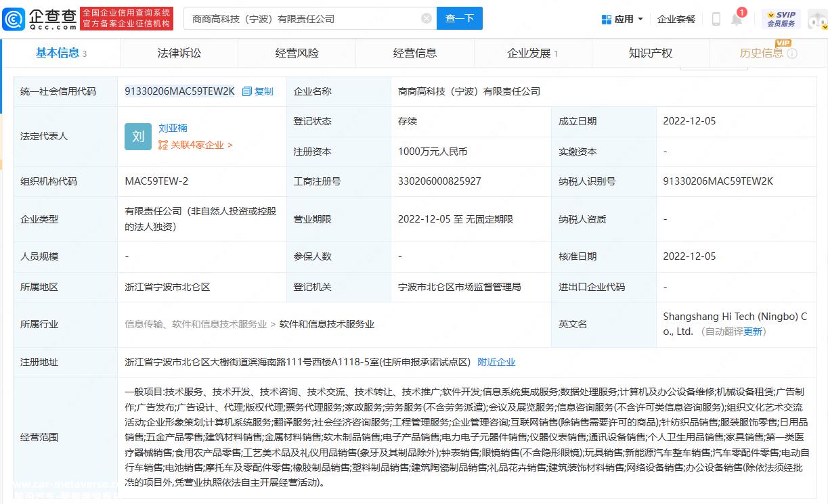Clear the search box with the X icon
The height and width of the screenshot is (504, 828).
point(427,19)
